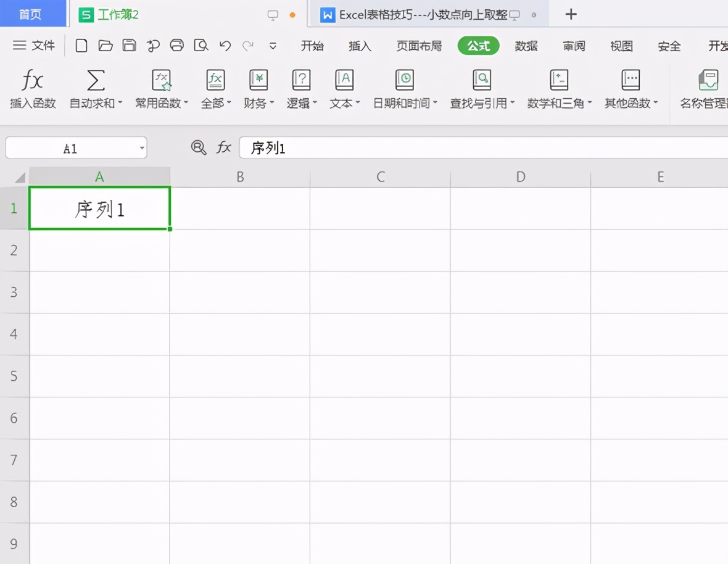The height and width of the screenshot is (564, 728).
Task: Select cell A1 containing 序列1
Action: (99, 208)
